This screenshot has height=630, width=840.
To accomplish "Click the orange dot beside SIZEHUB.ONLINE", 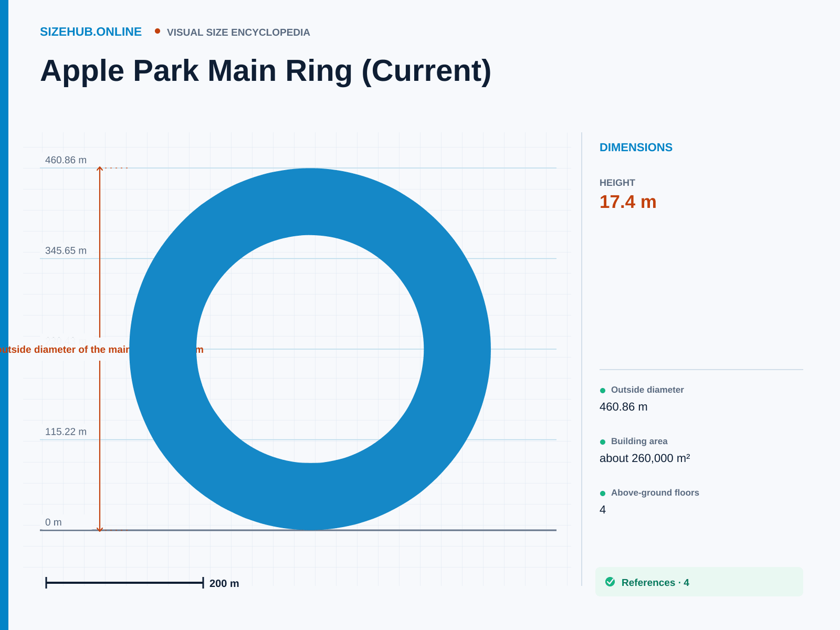I will 157,31.
